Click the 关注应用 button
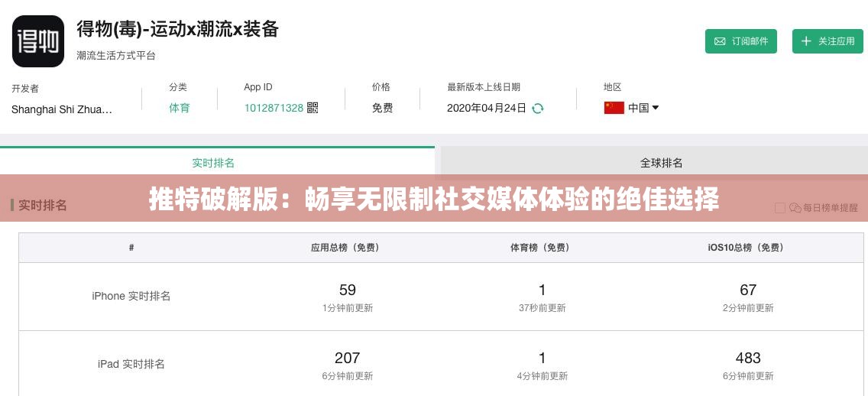 tap(828, 41)
